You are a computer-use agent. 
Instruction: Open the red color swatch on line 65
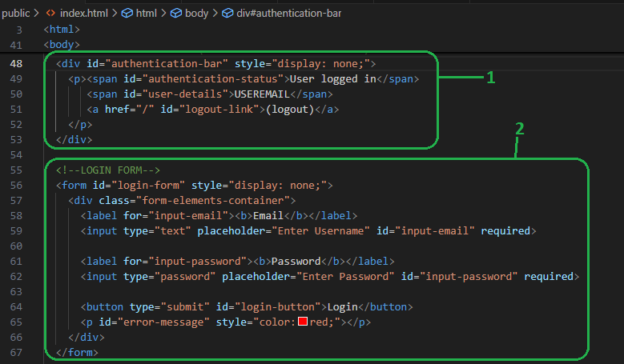[x=303, y=322]
